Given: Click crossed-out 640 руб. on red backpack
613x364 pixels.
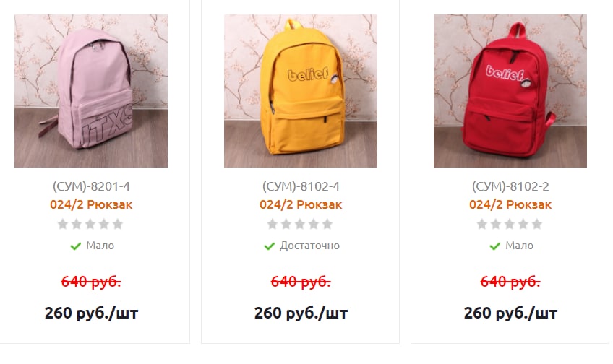Looking at the screenshot, I should [x=510, y=281].
